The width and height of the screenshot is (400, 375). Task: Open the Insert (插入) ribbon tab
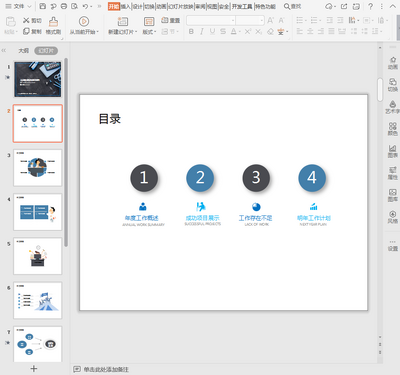click(126, 6)
